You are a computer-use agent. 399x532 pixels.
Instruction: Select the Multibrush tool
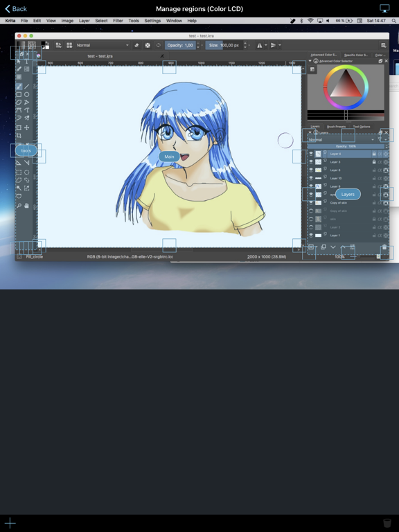tap(27, 118)
